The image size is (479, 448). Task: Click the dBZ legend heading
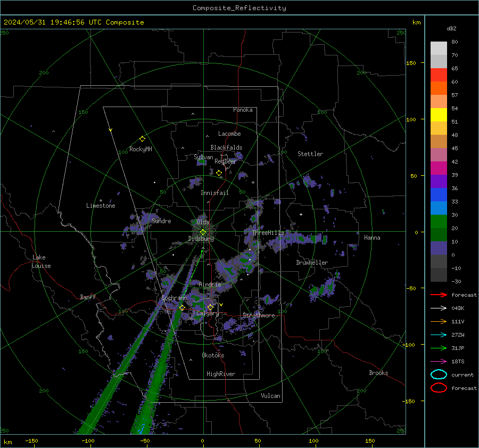pyautogui.click(x=451, y=29)
